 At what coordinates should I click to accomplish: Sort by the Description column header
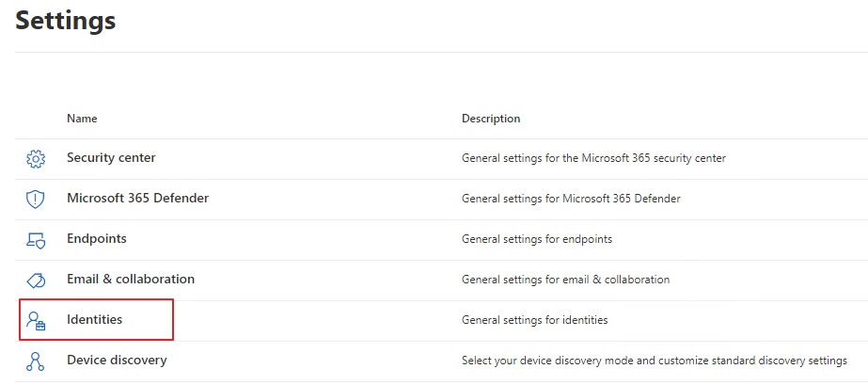(x=491, y=119)
